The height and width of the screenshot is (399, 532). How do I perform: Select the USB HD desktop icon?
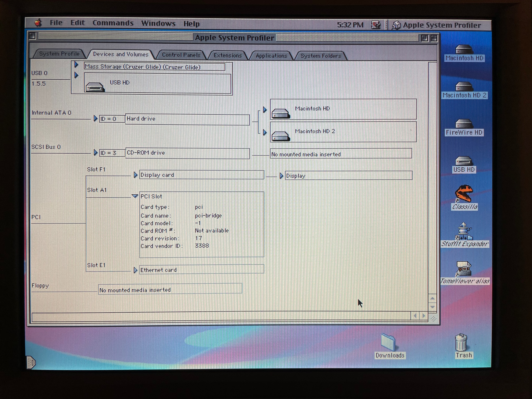pos(464,161)
